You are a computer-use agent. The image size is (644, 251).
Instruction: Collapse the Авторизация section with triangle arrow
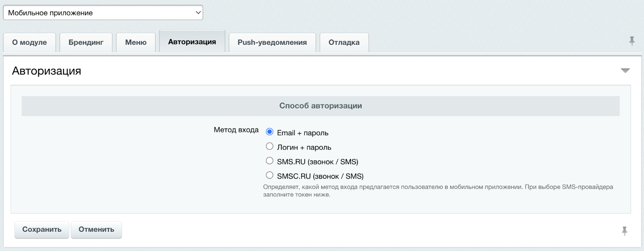(x=625, y=71)
